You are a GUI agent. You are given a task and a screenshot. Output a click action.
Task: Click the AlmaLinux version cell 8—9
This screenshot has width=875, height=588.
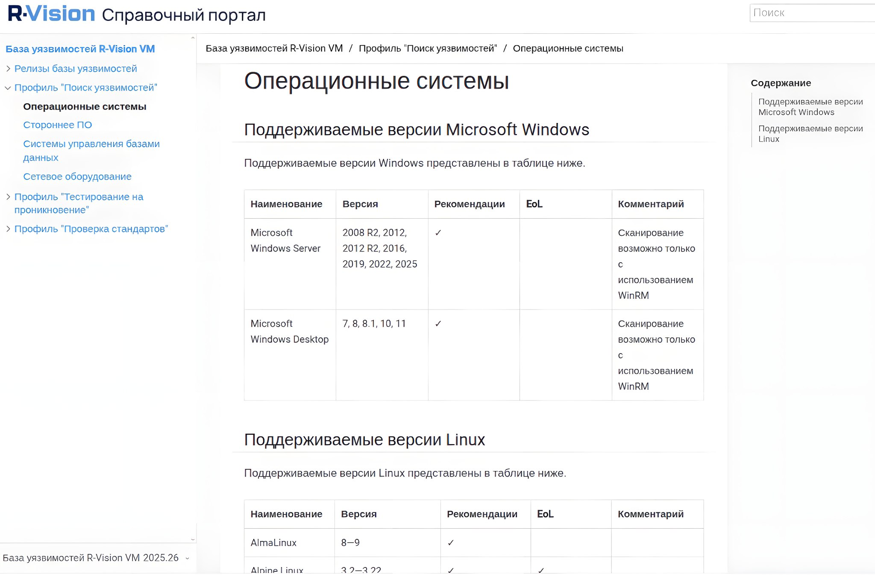click(388, 543)
